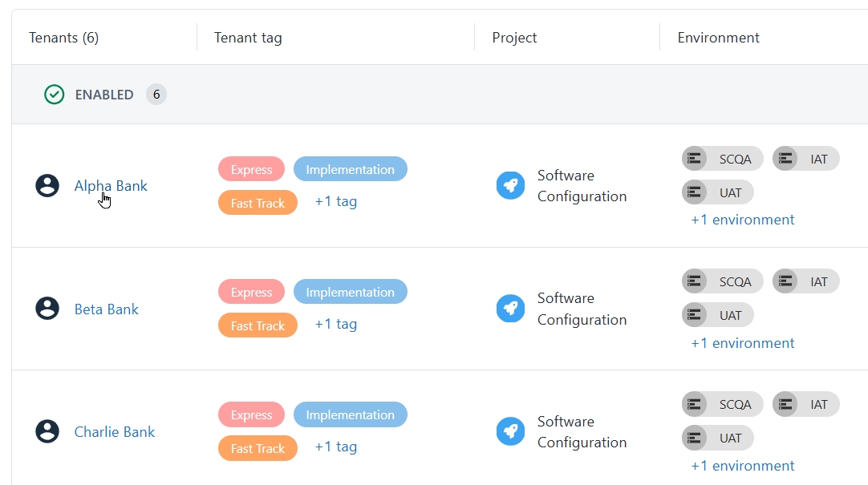
Task: Click the pink Express tag on Beta Bank
Action: (251, 292)
